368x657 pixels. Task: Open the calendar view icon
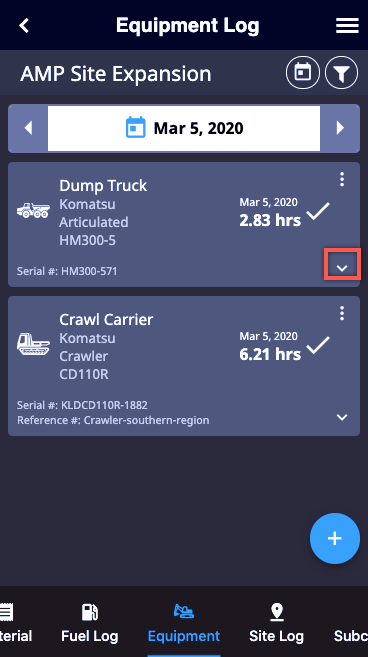(x=303, y=73)
